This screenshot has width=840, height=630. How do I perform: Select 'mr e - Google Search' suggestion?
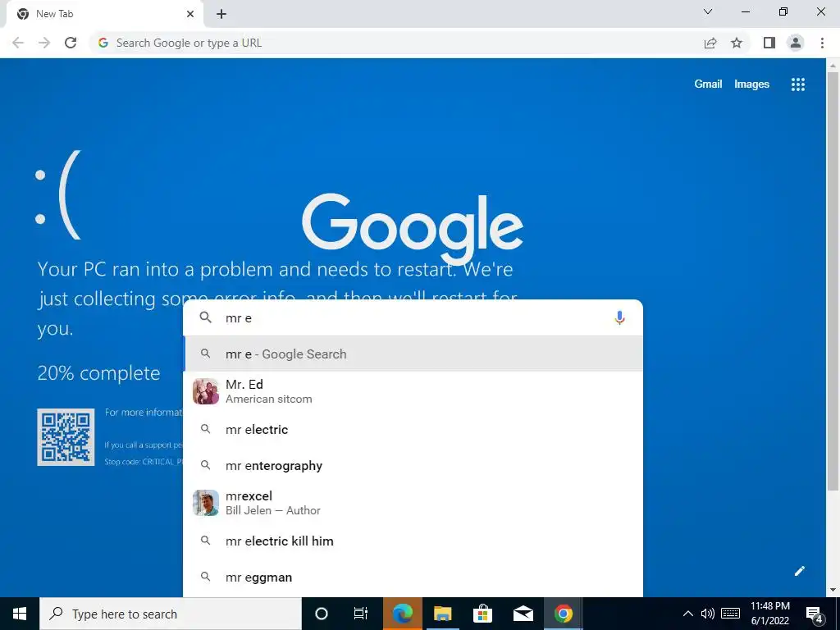(x=413, y=354)
